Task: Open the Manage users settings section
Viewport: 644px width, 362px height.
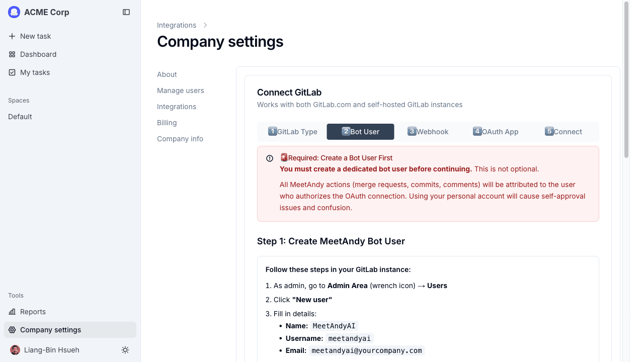Action: 181,90
